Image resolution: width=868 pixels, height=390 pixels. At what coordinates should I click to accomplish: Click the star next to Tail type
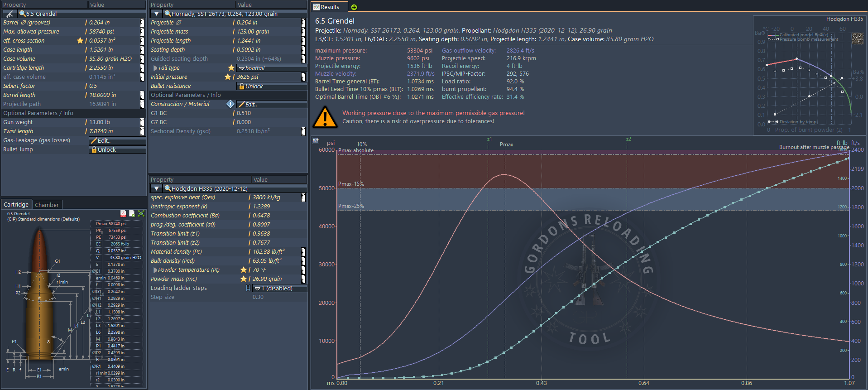(231, 68)
